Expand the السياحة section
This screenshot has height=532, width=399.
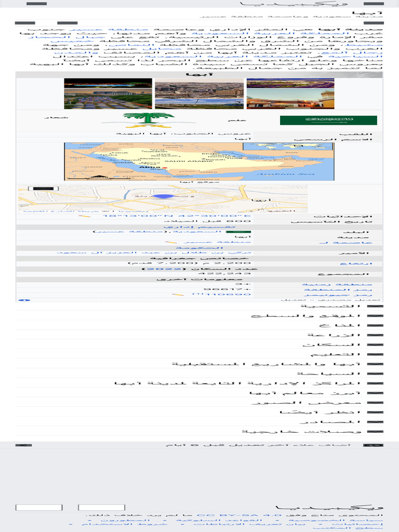tap(199, 374)
